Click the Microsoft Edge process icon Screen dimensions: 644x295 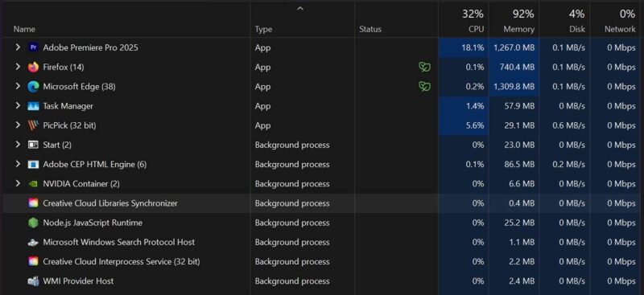[33, 87]
